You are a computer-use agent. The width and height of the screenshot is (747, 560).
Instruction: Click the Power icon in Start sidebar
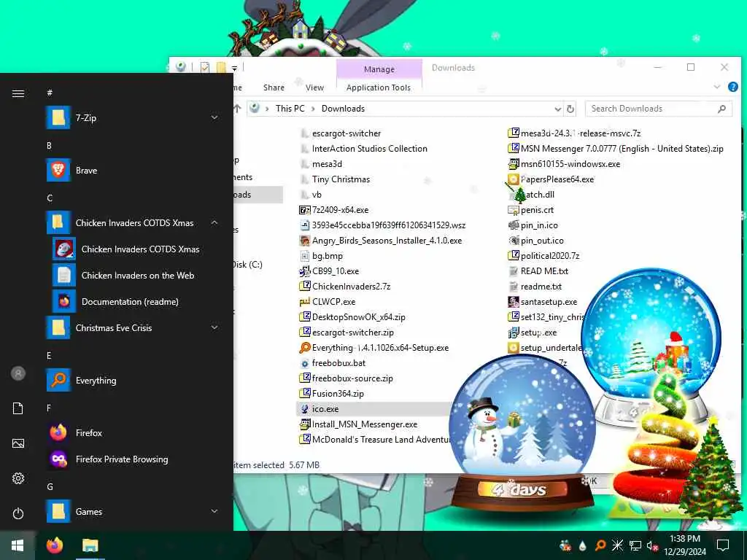18,513
